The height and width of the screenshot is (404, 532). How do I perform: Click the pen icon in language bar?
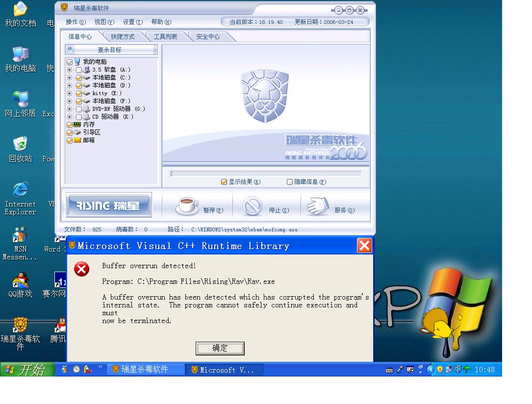click(401, 369)
